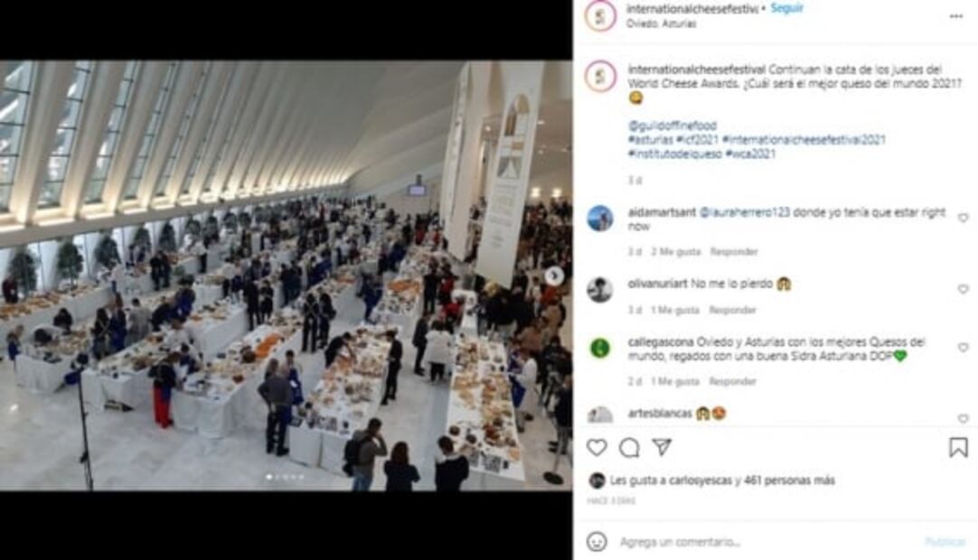Open the comment speech bubble icon
The height and width of the screenshot is (560, 978).
[629, 448]
